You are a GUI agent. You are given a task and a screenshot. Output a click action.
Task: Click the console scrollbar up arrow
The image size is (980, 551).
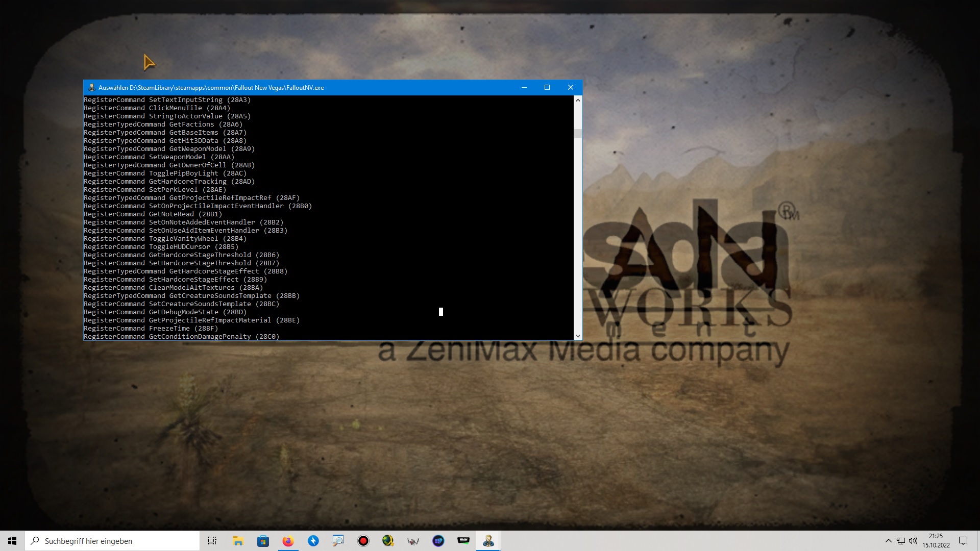click(x=578, y=100)
